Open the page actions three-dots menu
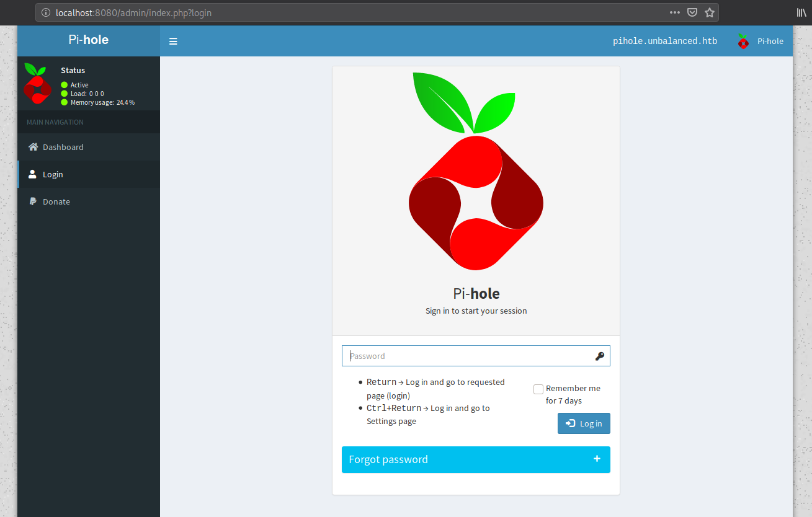Screen dimensions: 812x517 675,12
